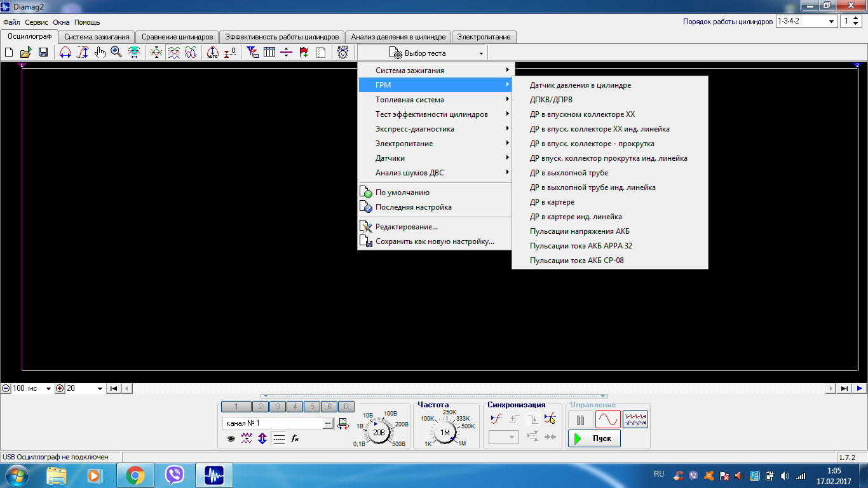Select the magnifier zoom tool

(x=116, y=53)
